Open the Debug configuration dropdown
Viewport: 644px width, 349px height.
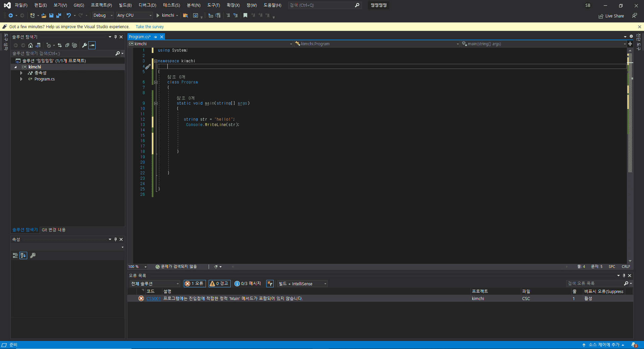pos(103,15)
